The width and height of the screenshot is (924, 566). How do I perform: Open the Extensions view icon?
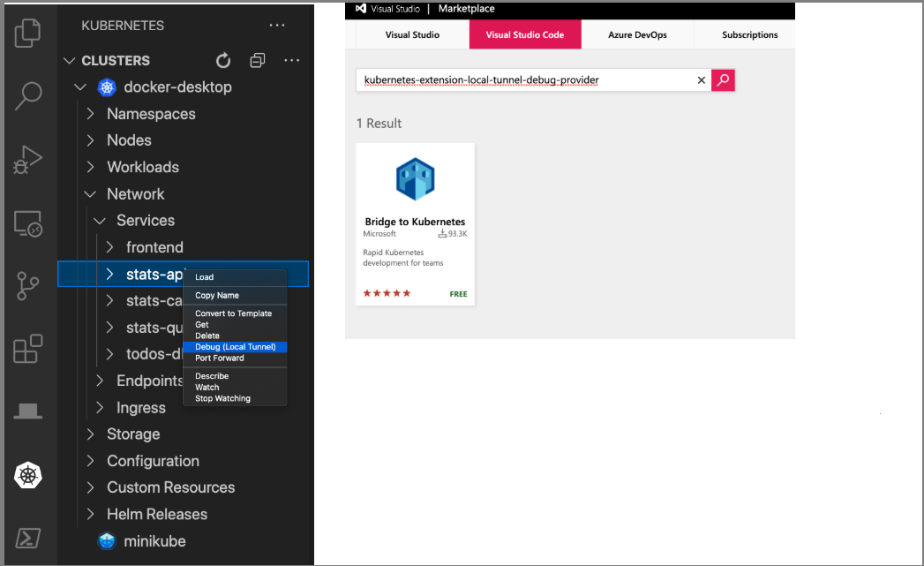coord(28,349)
